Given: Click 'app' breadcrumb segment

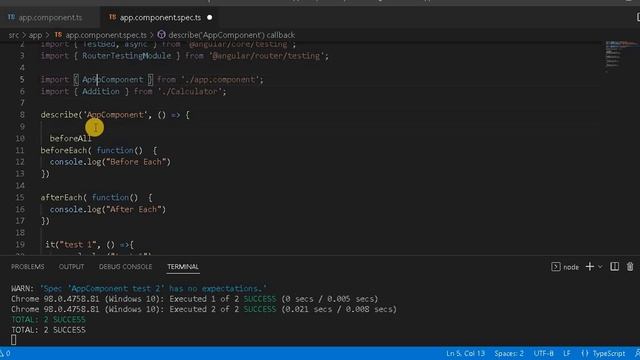Looking at the screenshot, I should pyautogui.click(x=35, y=35).
